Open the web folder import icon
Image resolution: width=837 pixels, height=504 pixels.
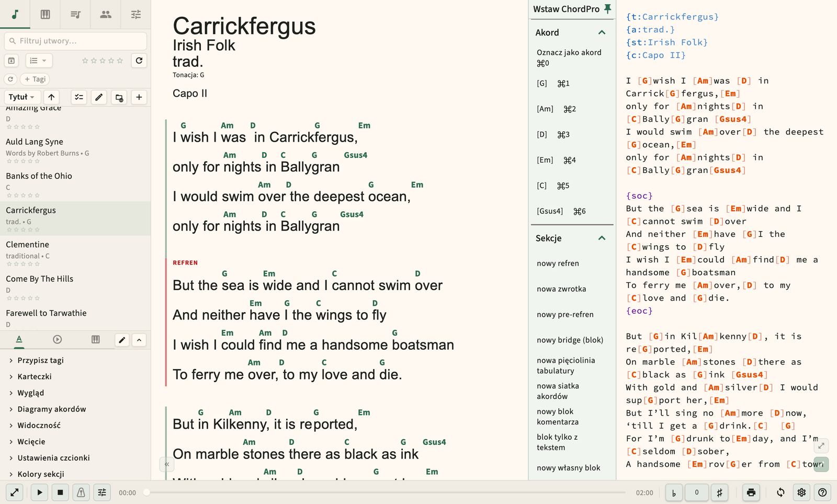coord(119,97)
